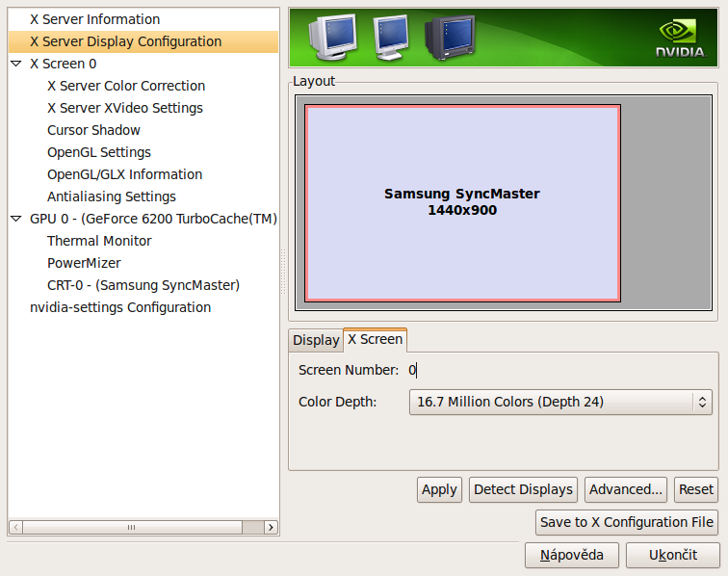Switch to the Display tab
The width and height of the screenshot is (728, 576).
pyautogui.click(x=316, y=340)
